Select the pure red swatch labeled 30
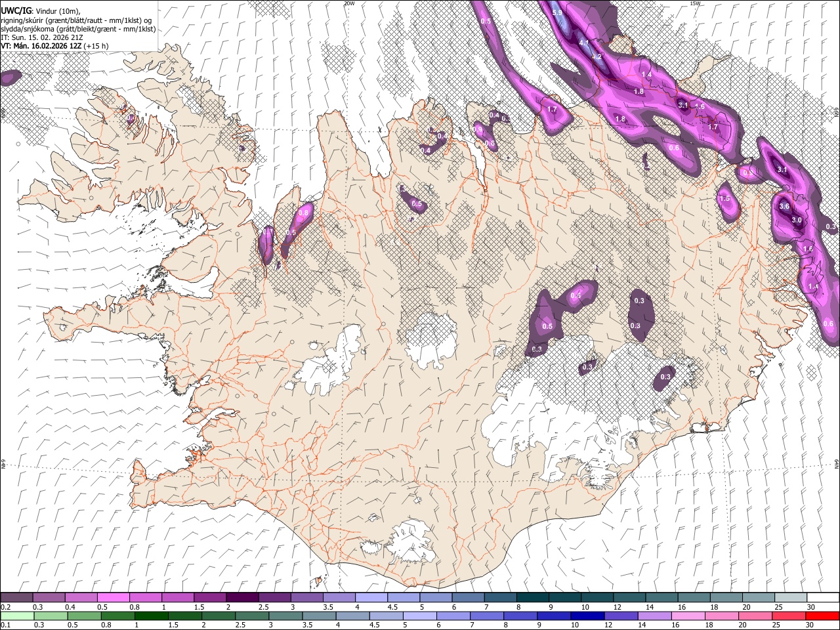840x630 pixels. tap(822, 616)
